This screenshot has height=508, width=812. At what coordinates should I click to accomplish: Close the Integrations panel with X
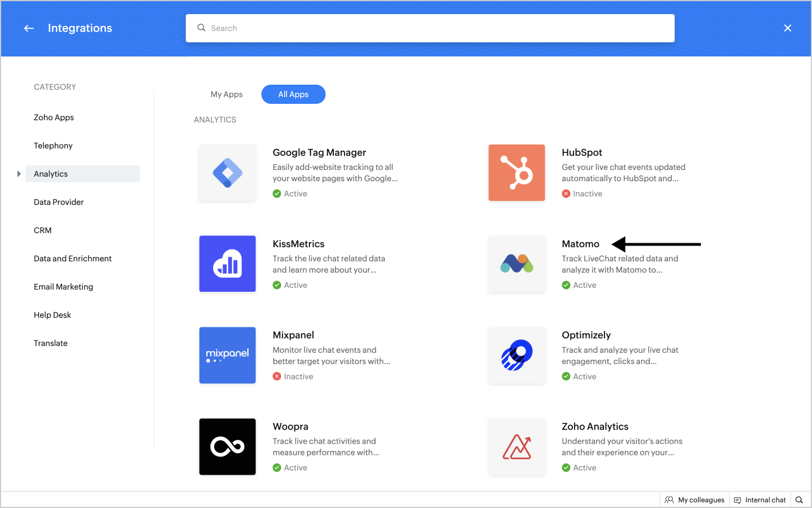click(x=788, y=28)
